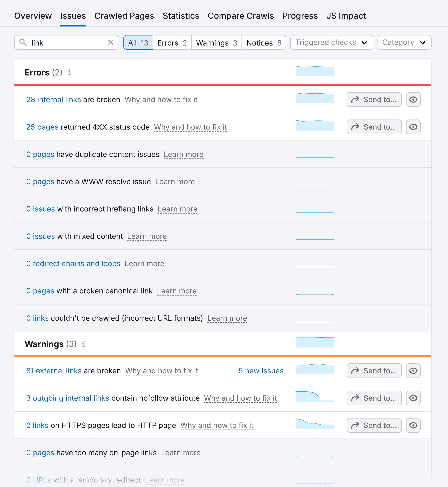The height and width of the screenshot is (487, 448).
Task: Click the trend chart for HTTPS to HTTP links
Action: coord(315,424)
